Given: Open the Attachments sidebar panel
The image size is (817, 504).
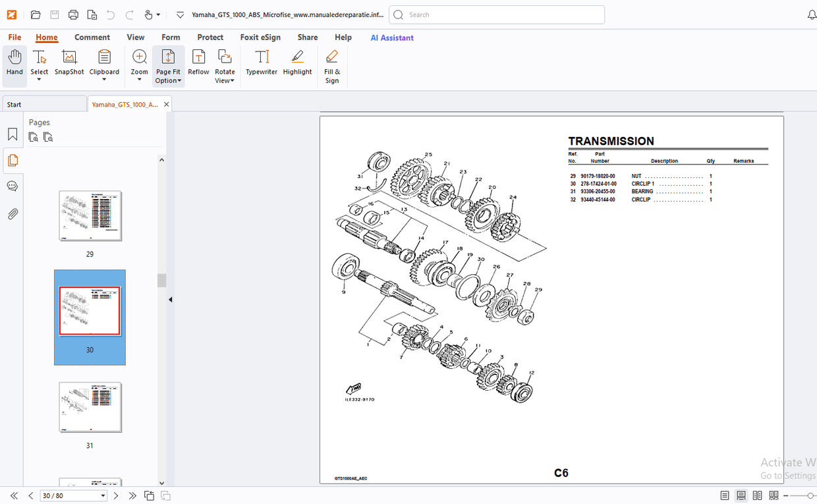Looking at the screenshot, I should point(12,213).
